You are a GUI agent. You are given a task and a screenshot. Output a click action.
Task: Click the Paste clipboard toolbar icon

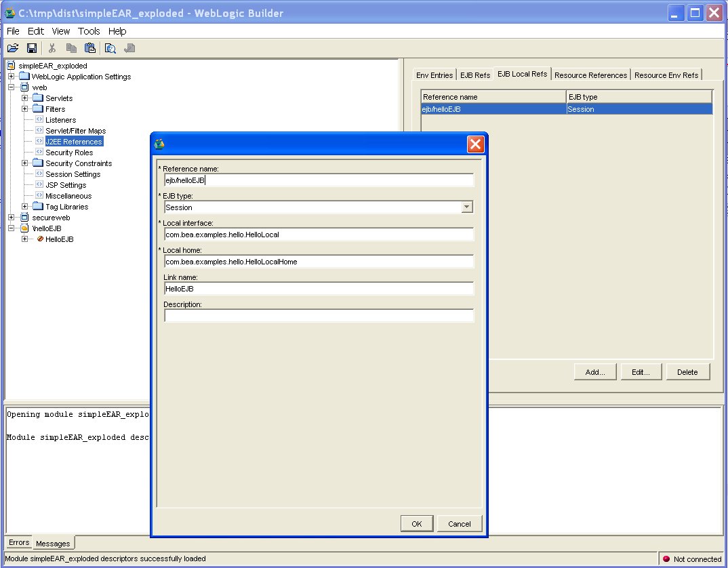(89, 48)
